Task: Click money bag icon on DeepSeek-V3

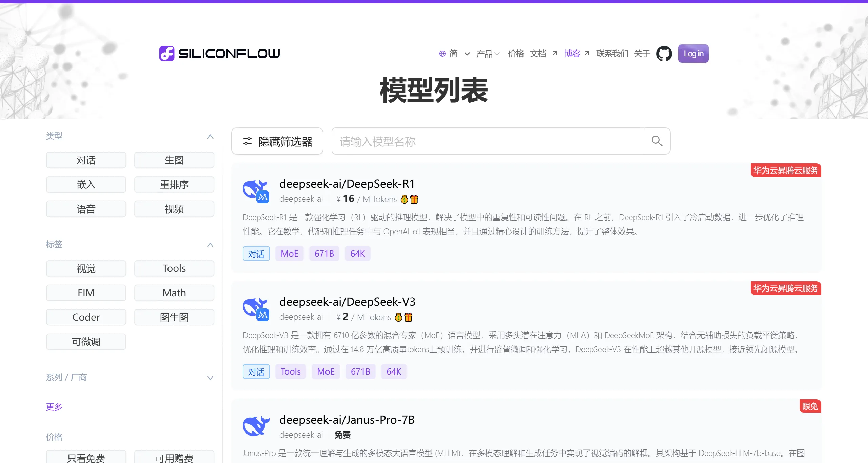Action: (x=399, y=317)
